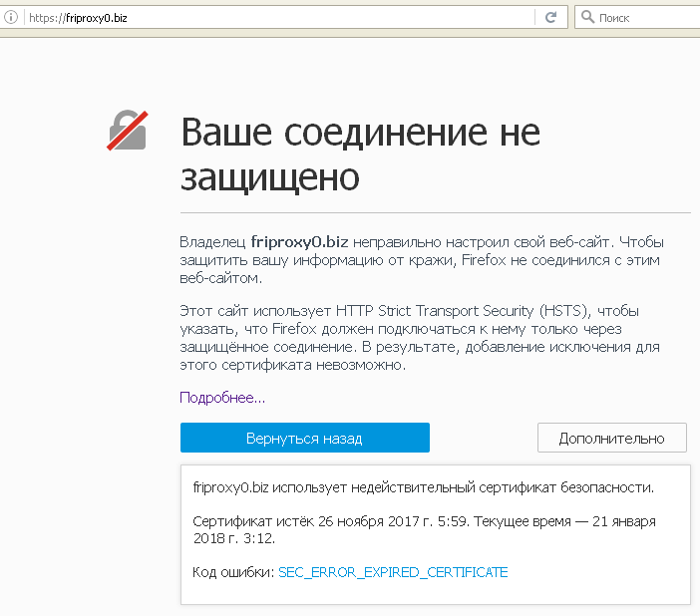This screenshot has height=616, width=700.
Task: Open the Подробнее… link
Action: (222, 398)
